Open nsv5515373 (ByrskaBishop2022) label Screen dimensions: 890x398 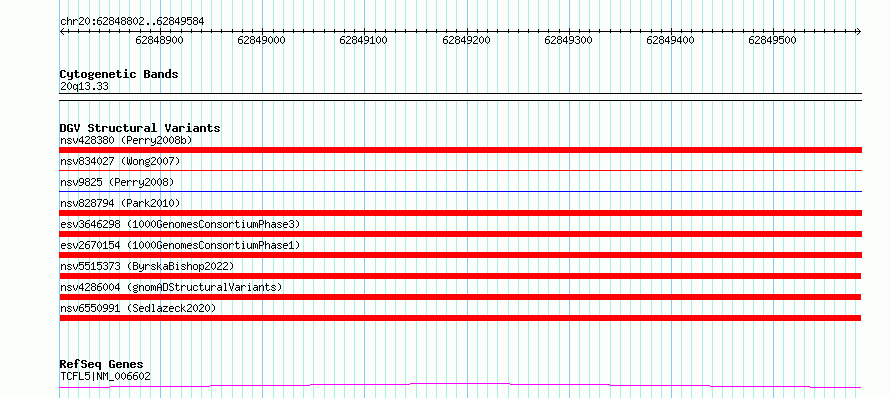click(147, 266)
